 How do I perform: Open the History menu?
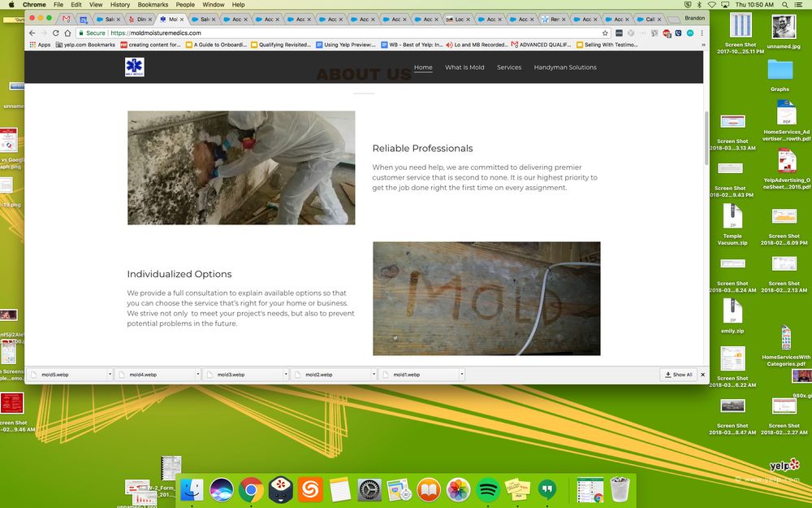click(x=120, y=5)
